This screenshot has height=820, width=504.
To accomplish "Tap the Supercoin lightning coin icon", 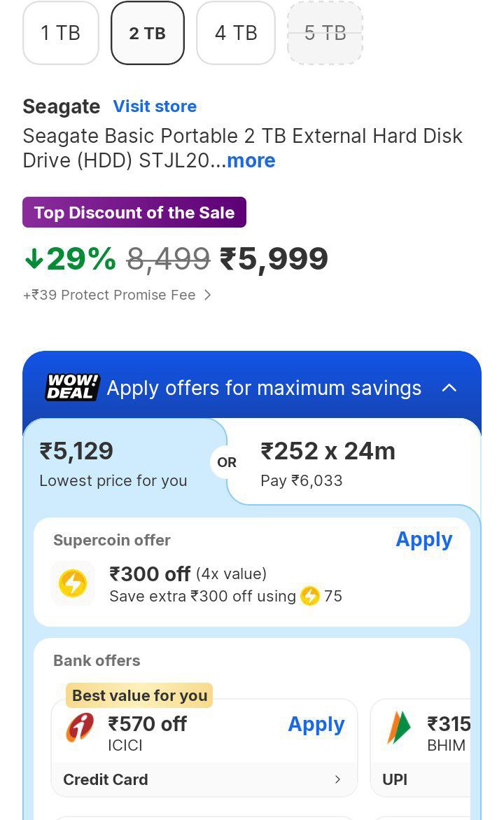I will click(x=73, y=583).
